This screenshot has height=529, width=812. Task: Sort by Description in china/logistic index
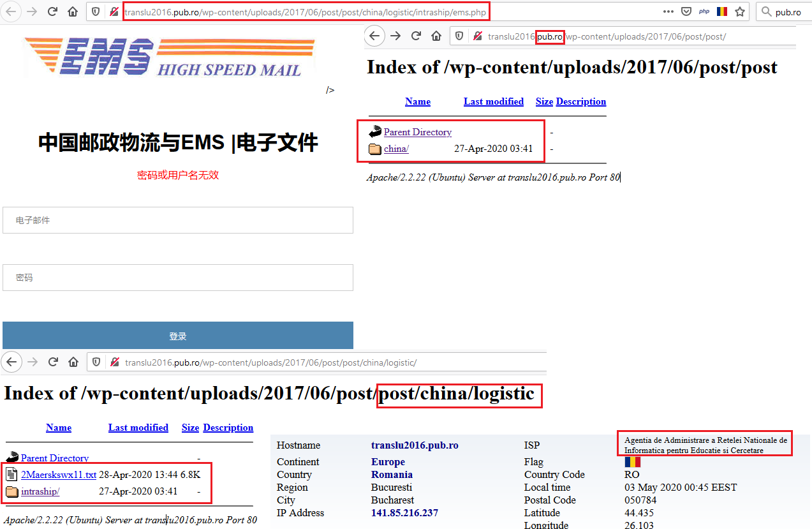(x=228, y=428)
